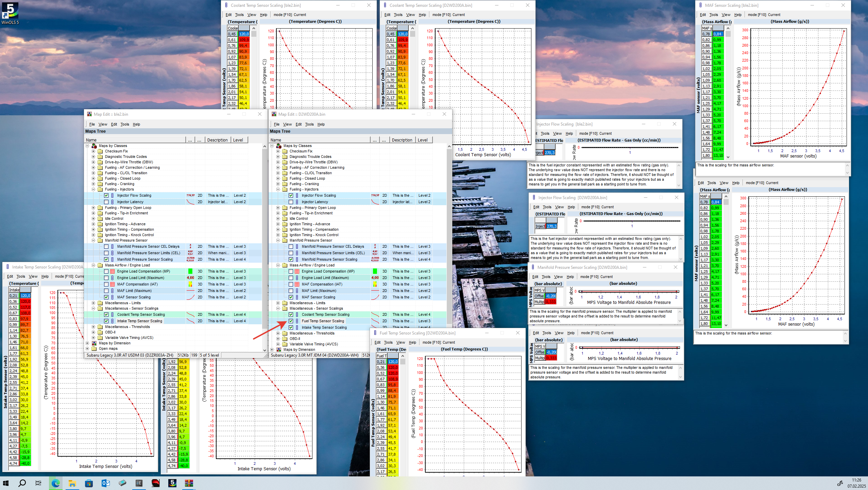Check MAF Limit (Maximum) box in D2WD200A tree
The height and width of the screenshot is (490, 868).
coord(291,291)
